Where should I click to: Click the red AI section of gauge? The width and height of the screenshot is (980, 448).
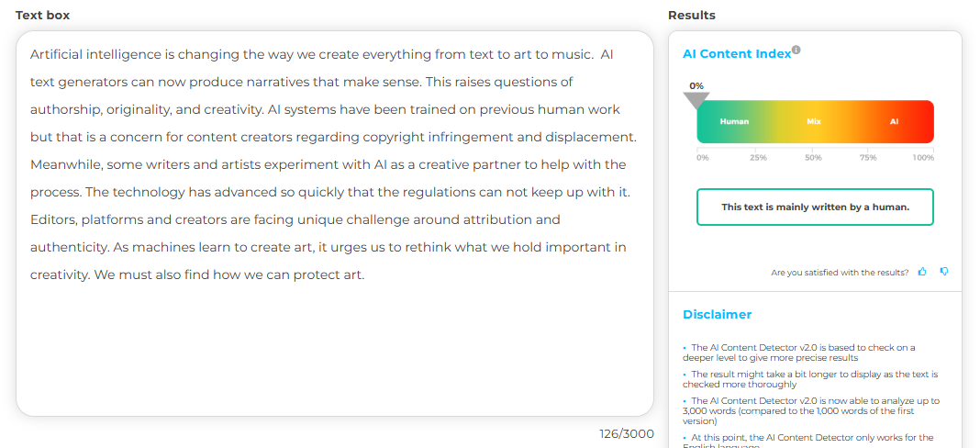click(894, 121)
